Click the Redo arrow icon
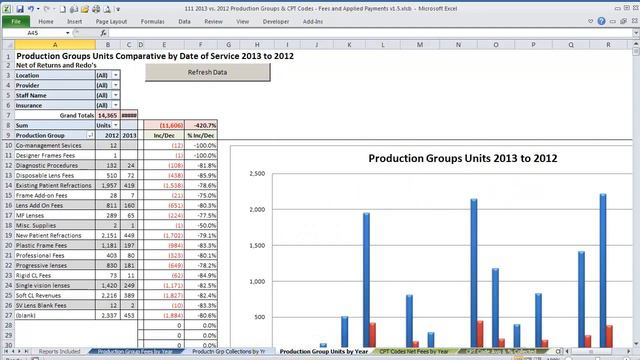Viewport: 640px width, 360px height. coord(47,9)
